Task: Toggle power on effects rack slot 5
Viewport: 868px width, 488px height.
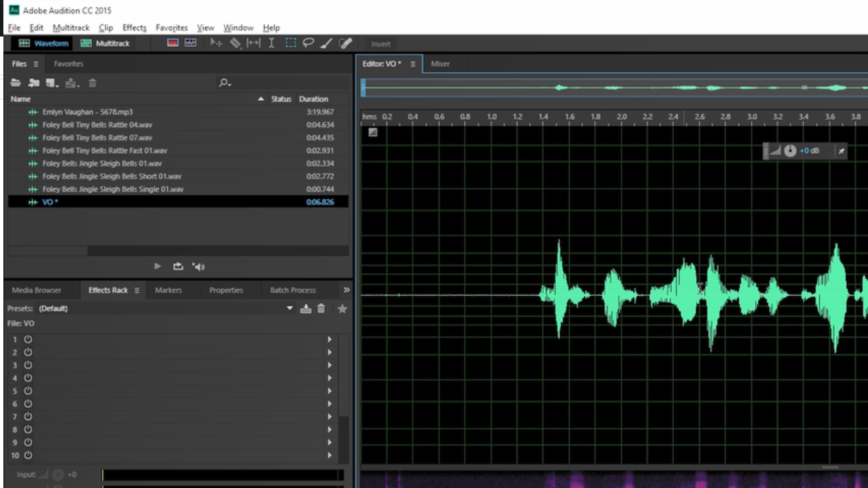Action: (28, 390)
